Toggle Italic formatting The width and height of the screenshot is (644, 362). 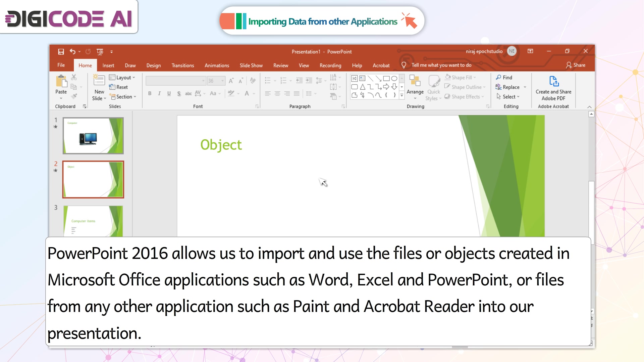(159, 93)
